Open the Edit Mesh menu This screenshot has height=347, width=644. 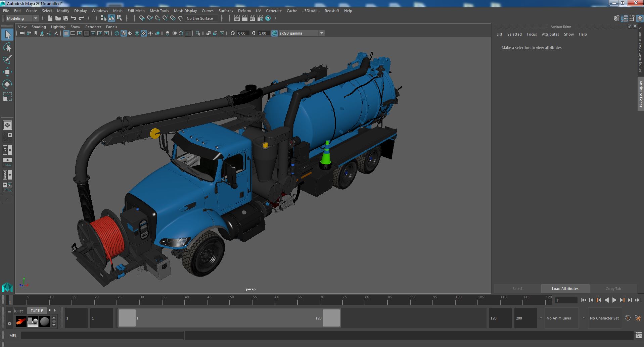136,11
